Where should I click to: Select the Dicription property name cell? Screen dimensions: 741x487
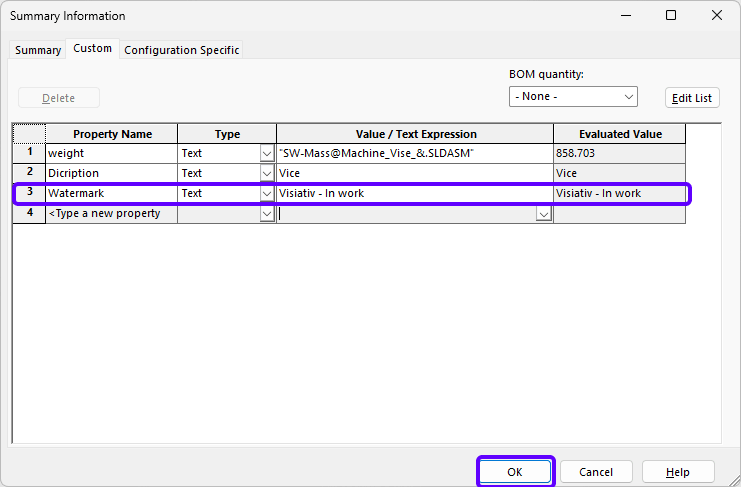pyautogui.click(x=112, y=173)
